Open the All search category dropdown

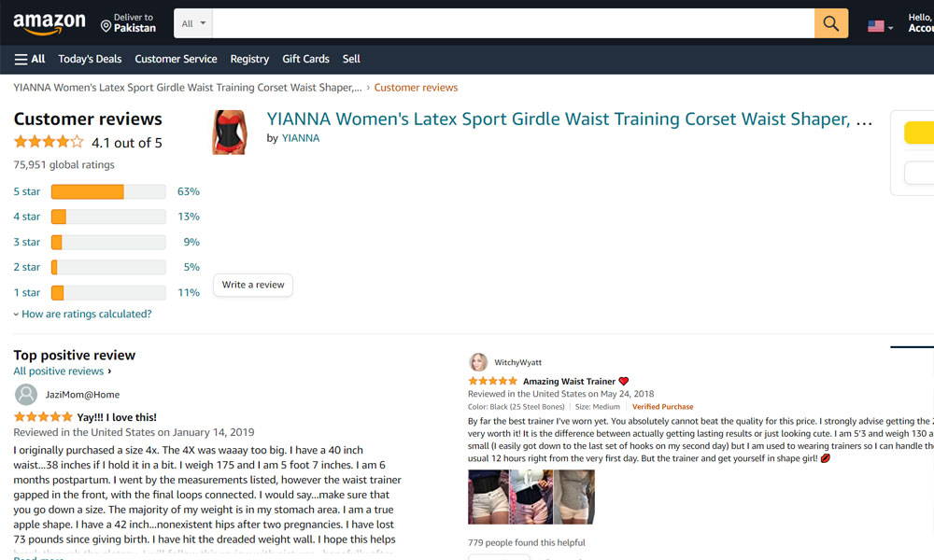click(x=193, y=23)
